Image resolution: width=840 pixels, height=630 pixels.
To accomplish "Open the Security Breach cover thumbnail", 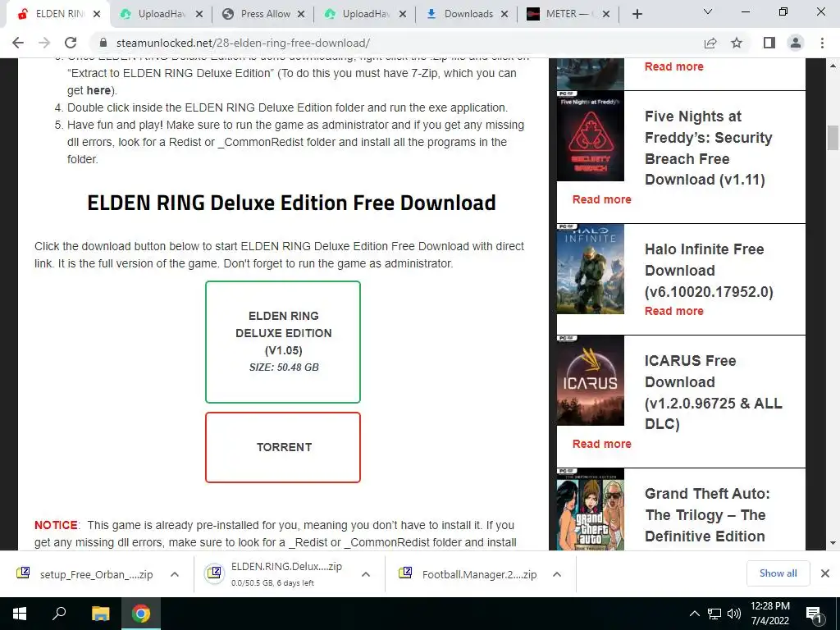I will pyautogui.click(x=591, y=136).
